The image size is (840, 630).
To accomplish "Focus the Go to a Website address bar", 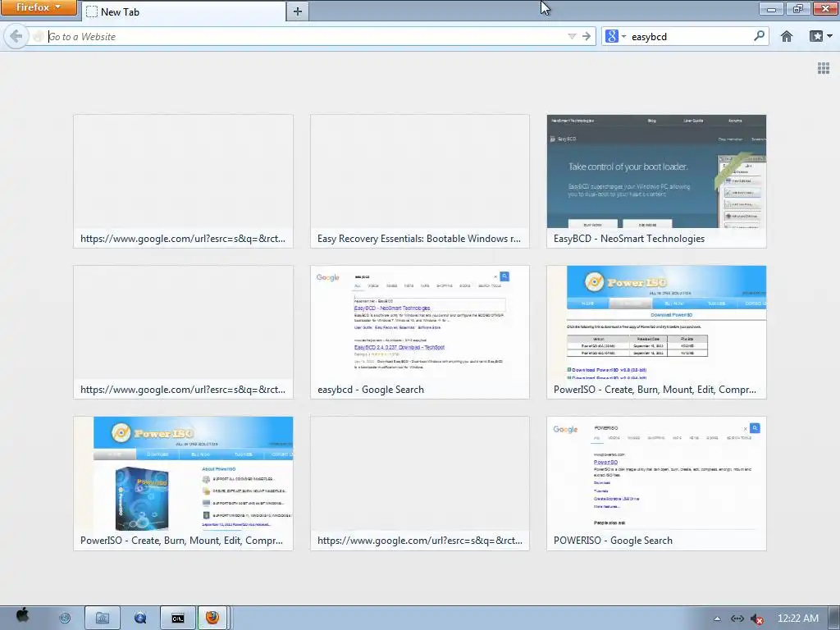I will [x=305, y=36].
